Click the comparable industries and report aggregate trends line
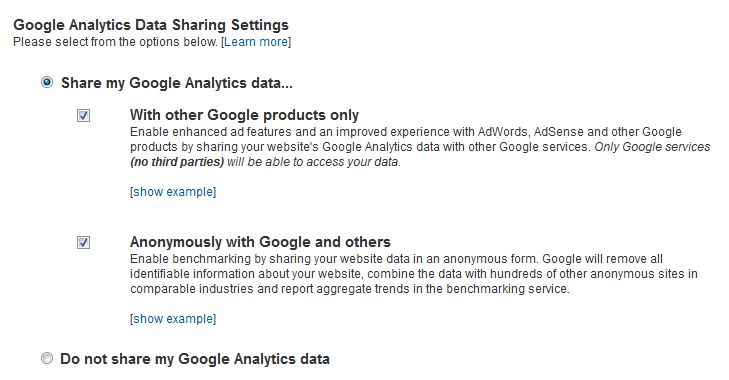Image resolution: width=729 pixels, height=380 pixels. click(350, 289)
